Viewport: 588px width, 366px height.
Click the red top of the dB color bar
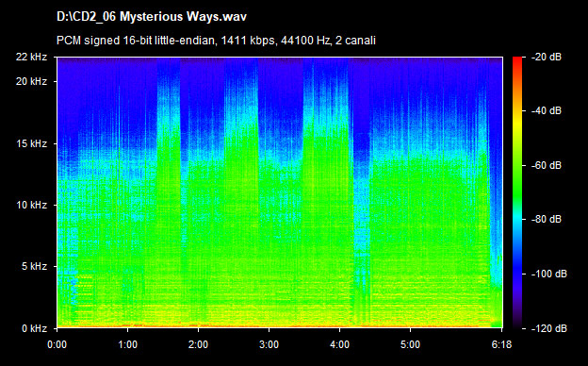pyautogui.click(x=517, y=60)
